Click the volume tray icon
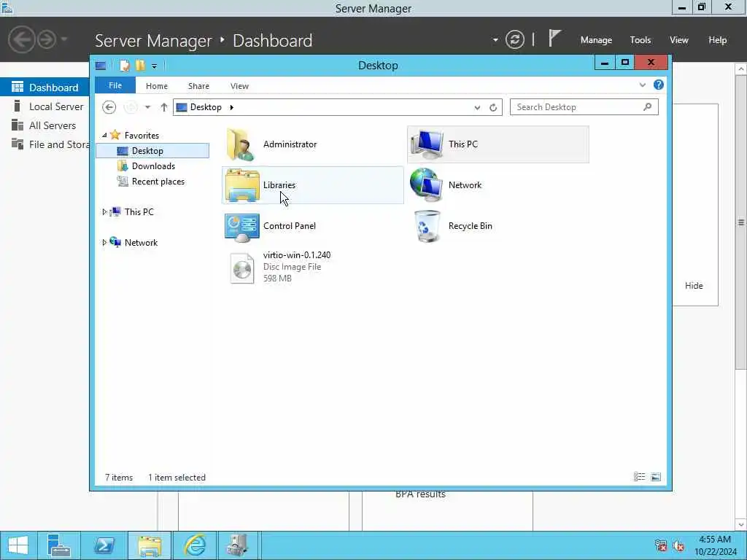 tap(678, 545)
